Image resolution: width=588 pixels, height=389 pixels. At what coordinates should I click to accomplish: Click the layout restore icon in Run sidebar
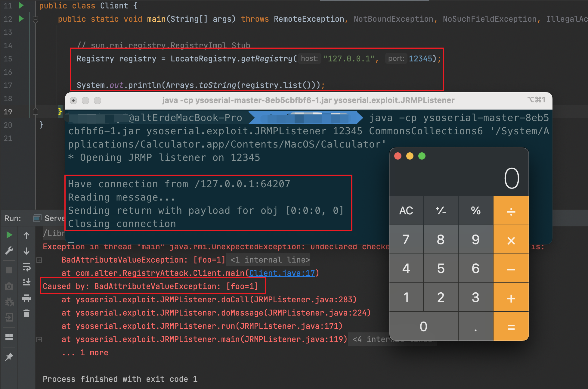(x=9, y=337)
